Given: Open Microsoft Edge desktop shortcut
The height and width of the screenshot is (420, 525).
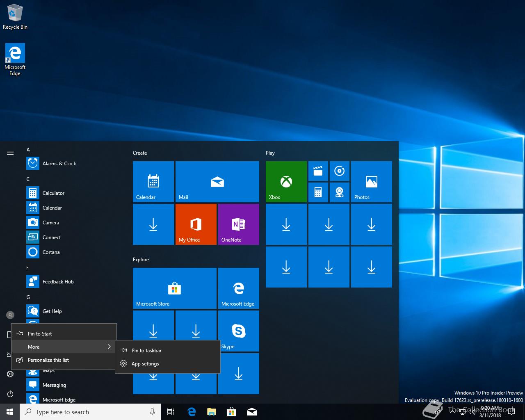Looking at the screenshot, I should tap(15, 60).
